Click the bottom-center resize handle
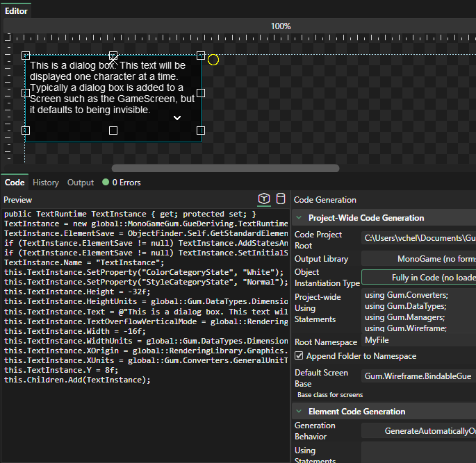 tap(113, 131)
